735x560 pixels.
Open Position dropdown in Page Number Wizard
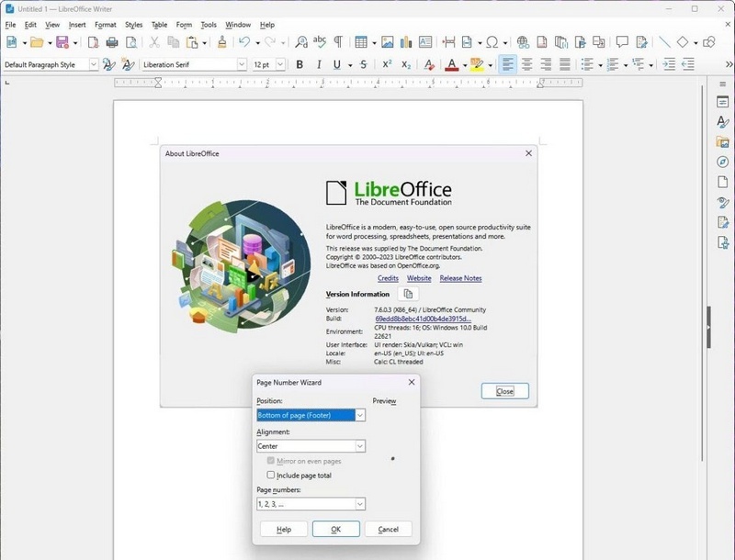[x=360, y=415]
